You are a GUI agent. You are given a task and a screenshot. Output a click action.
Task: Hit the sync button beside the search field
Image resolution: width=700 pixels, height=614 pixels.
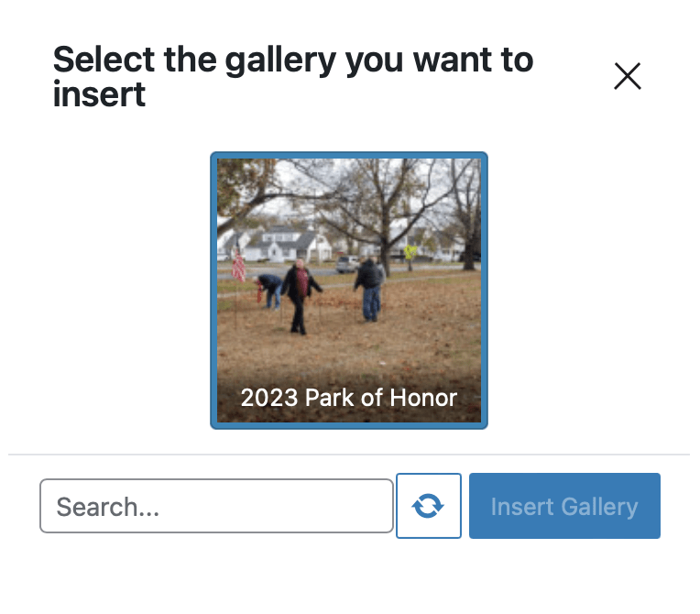click(x=428, y=506)
